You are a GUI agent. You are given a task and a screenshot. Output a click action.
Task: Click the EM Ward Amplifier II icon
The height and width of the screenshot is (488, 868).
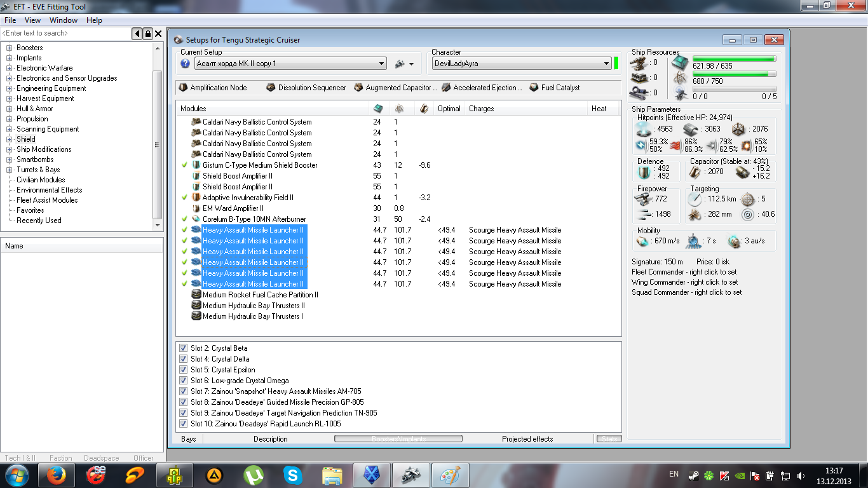pyautogui.click(x=196, y=208)
